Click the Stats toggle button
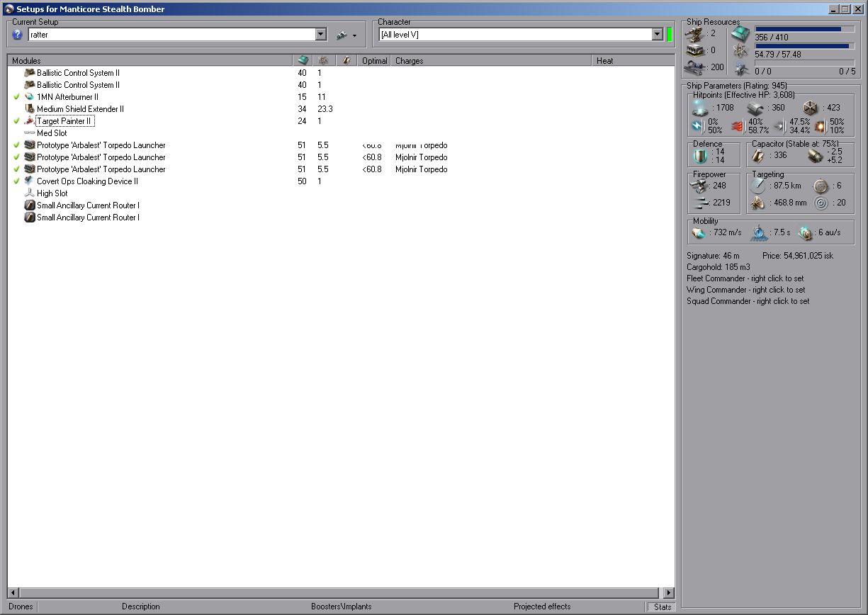This screenshot has width=868, height=615. click(x=661, y=606)
